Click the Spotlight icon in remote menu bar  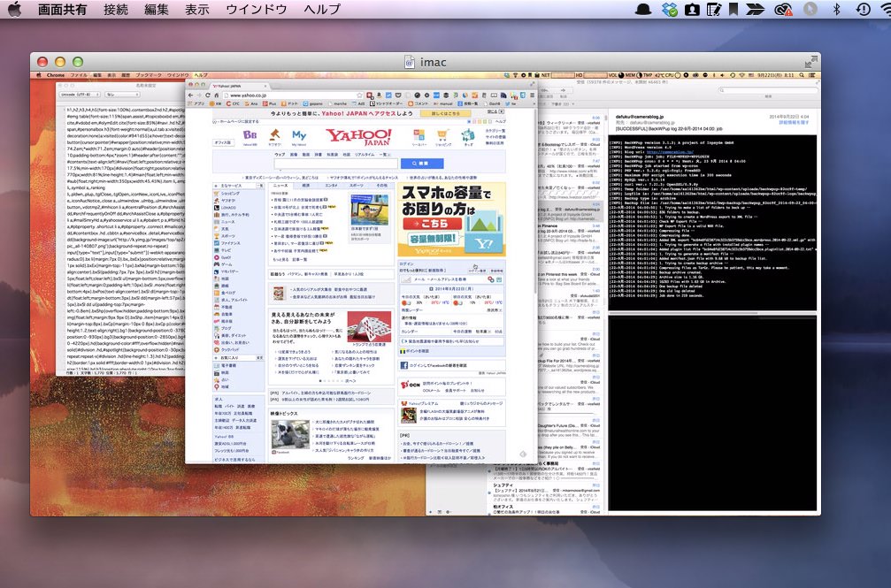[802, 75]
